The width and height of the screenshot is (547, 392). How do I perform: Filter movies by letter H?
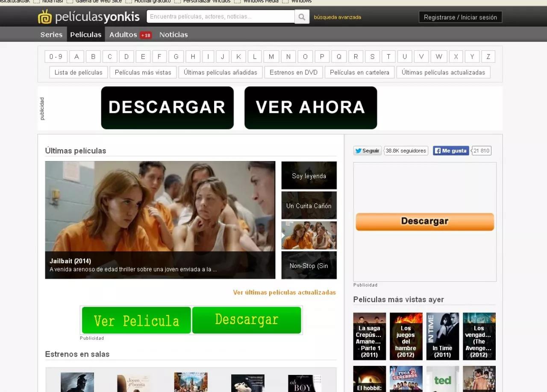(193, 56)
